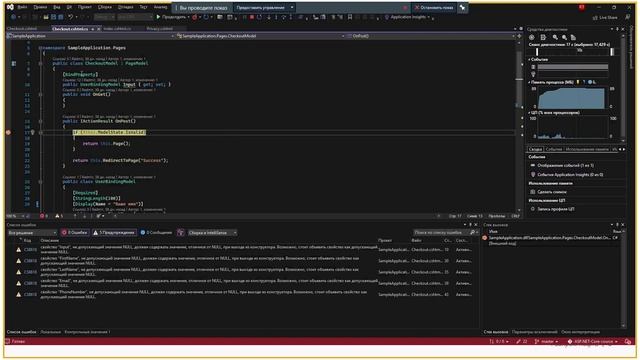
Task: Click the snapshot icon next to Сделать снимок
Action: (x=533, y=191)
